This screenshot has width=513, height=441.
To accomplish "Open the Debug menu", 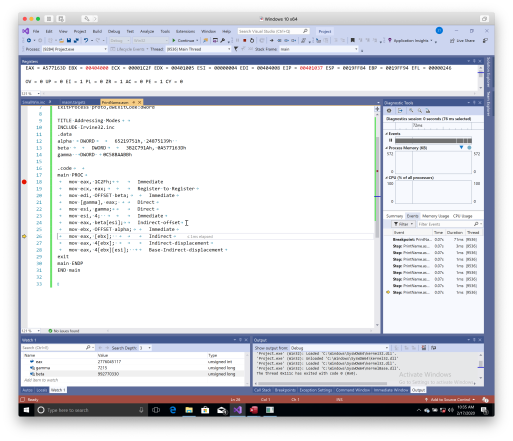I will click(114, 31).
